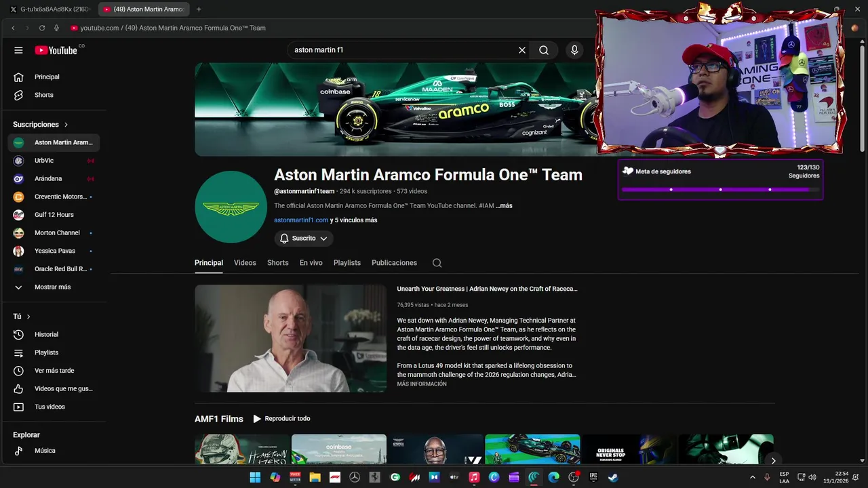Open Yessica Pavas subscription channel
This screenshot has width=868, height=488.
(x=54, y=251)
